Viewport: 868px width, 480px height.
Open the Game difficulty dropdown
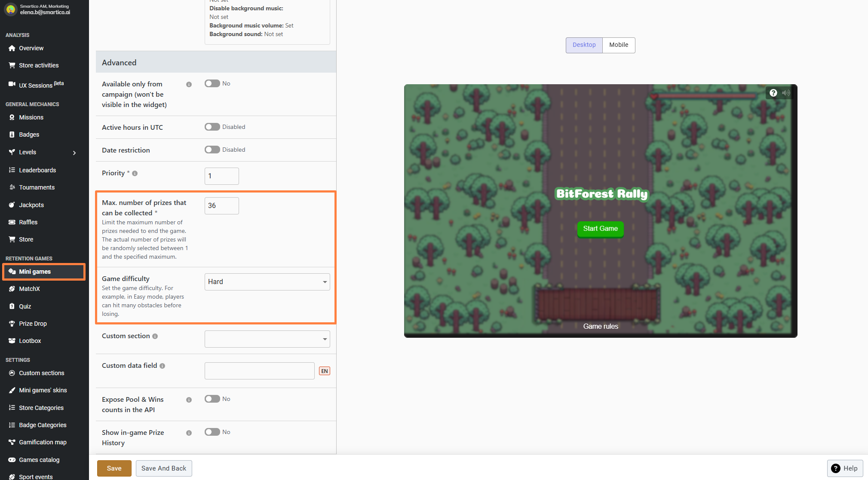click(x=267, y=282)
